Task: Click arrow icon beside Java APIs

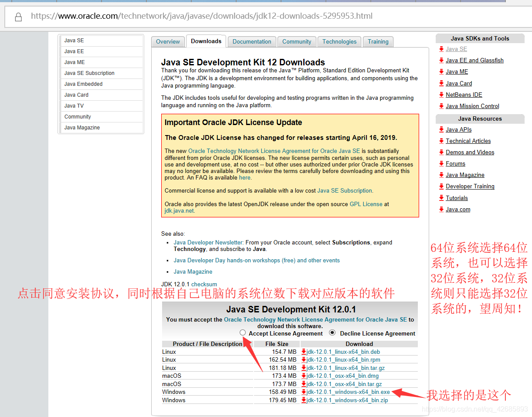Action: [441, 129]
